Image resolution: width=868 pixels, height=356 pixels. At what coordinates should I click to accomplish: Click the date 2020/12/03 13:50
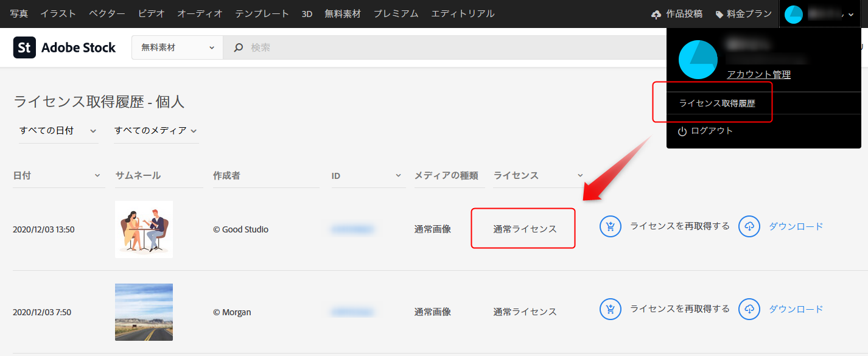pyautogui.click(x=44, y=229)
